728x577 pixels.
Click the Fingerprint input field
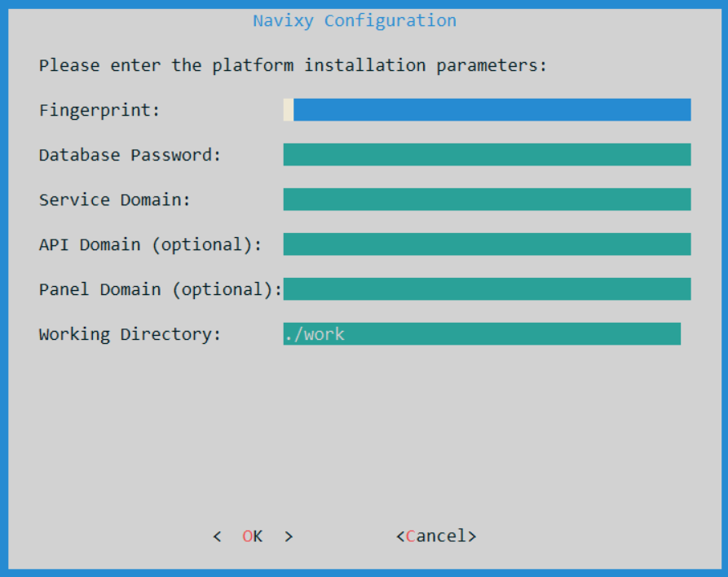(487, 109)
